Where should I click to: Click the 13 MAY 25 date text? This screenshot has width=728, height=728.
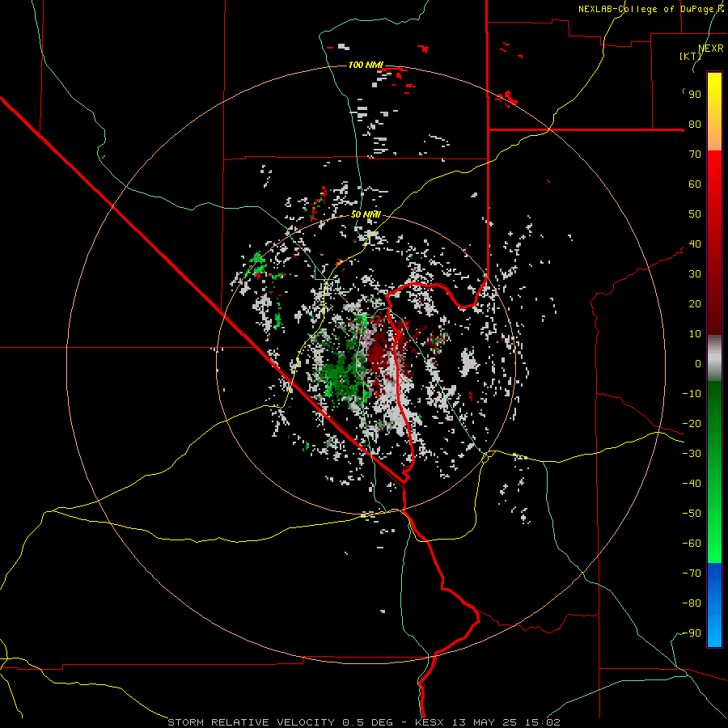click(x=485, y=722)
